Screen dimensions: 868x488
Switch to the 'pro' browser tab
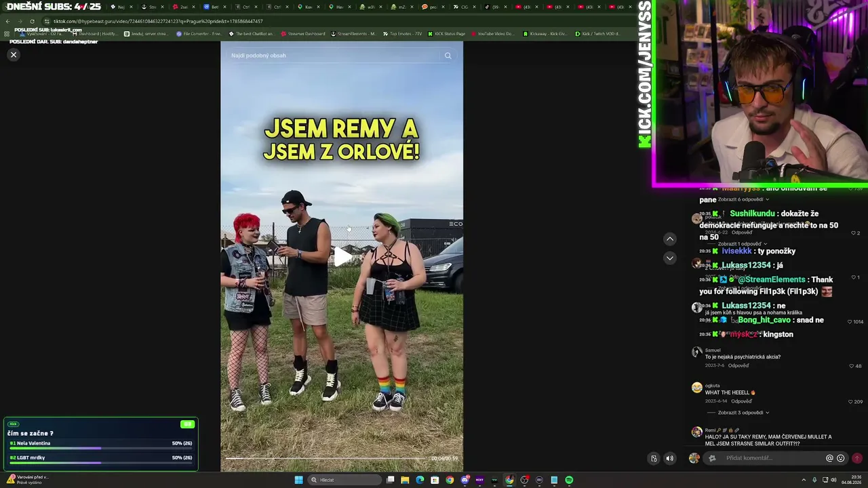click(433, 7)
